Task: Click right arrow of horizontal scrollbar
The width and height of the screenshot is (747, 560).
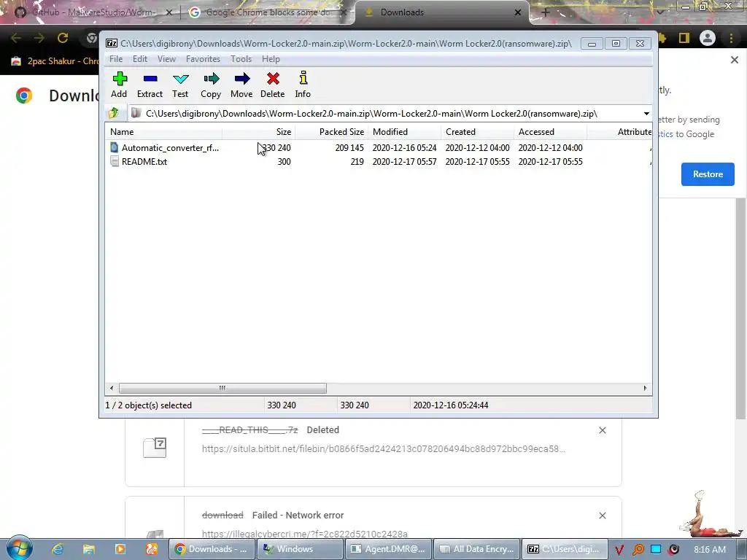Action: tap(645, 388)
